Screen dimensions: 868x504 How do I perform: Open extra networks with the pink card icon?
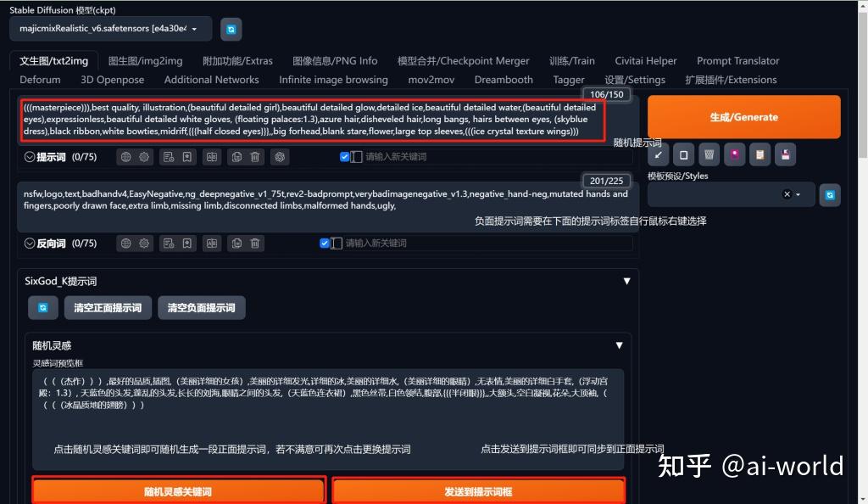735,154
